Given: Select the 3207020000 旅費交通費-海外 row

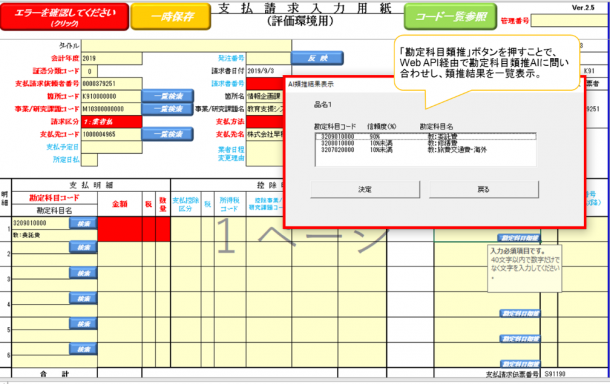Looking at the screenshot, I should click(426, 150).
